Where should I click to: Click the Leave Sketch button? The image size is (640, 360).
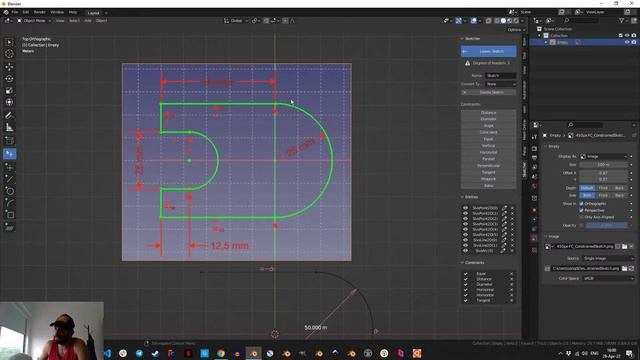[x=489, y=51]
